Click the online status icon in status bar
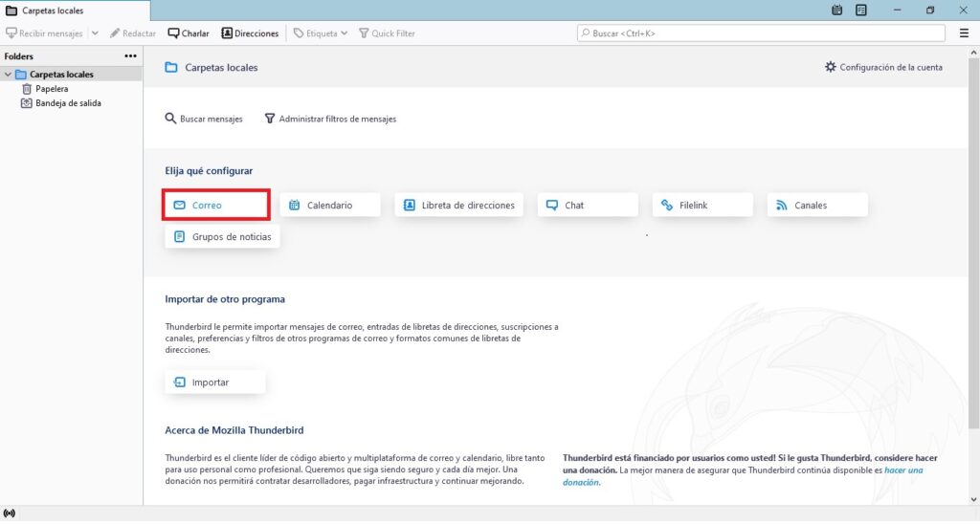 click(x=9, y=513)
